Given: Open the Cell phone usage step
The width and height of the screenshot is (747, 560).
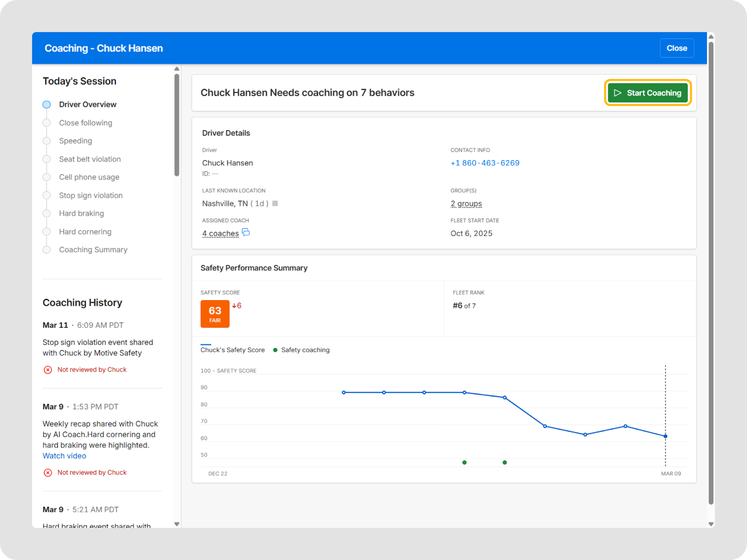Looking at the screenshot, I should pyautogui.click(x=89, y=177).
